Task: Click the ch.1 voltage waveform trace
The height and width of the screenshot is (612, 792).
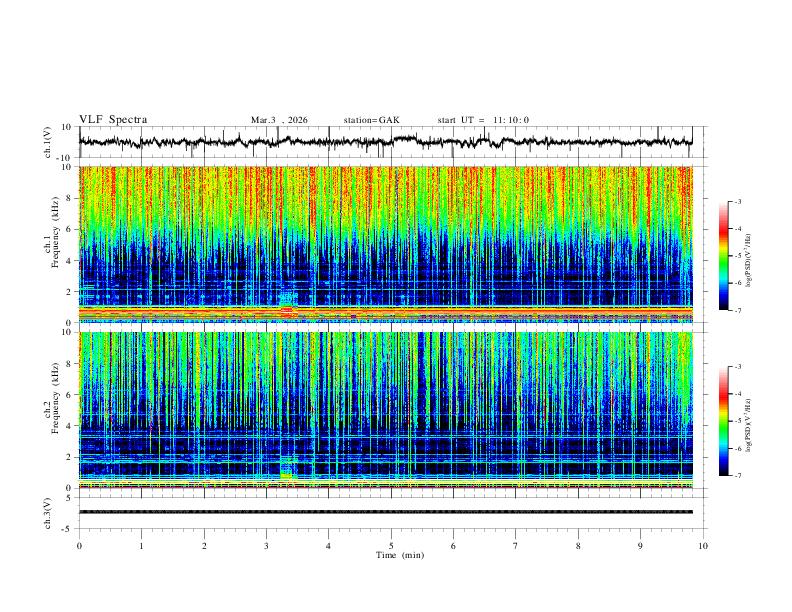Action: coord(385,142)
